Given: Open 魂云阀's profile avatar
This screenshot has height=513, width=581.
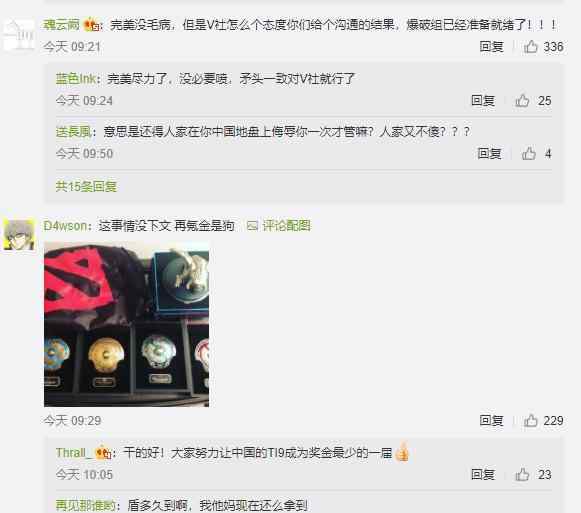Looking at the screenshot, I should pyautogui.click(x=19, y=34).
